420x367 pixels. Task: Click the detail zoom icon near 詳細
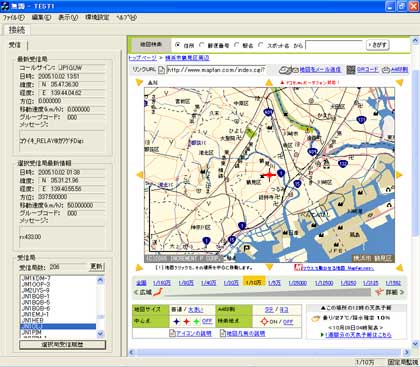(x=379, y=292)
